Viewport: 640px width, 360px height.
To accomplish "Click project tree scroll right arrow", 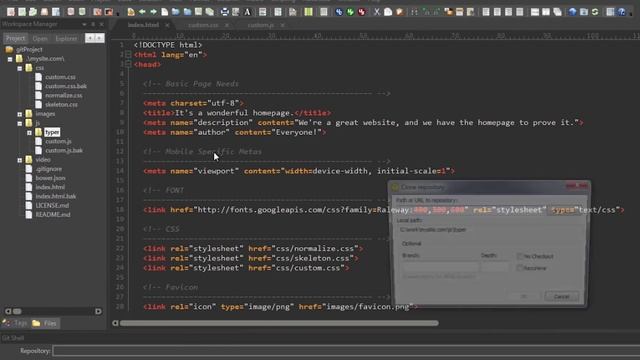I will pyautogui.click(x=98, y=311).
